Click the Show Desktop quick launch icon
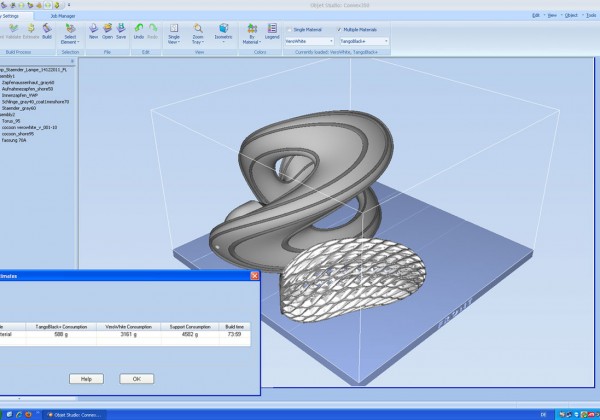This screenshot has height=420, width=600. pyautogui.click(x=10, y=415)
